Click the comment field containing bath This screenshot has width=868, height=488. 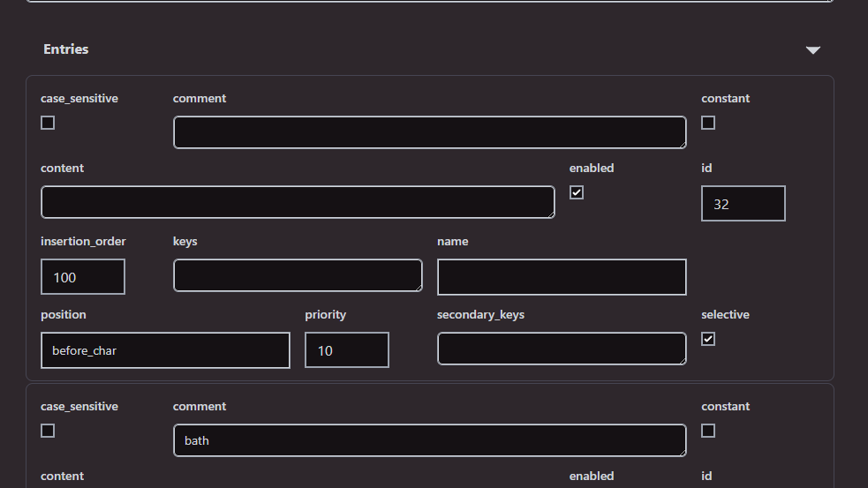click(429, 440)
